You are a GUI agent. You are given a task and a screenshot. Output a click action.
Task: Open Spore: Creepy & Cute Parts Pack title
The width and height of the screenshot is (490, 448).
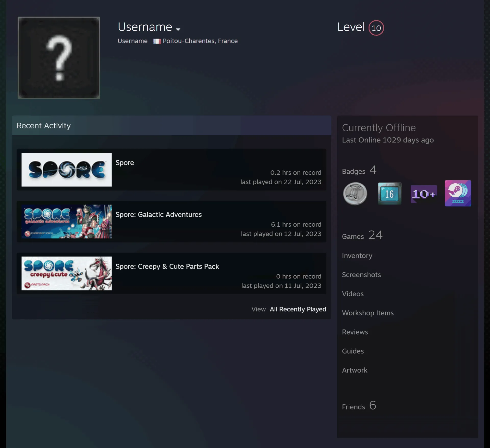pyautogui.click(x=167, y=266)
